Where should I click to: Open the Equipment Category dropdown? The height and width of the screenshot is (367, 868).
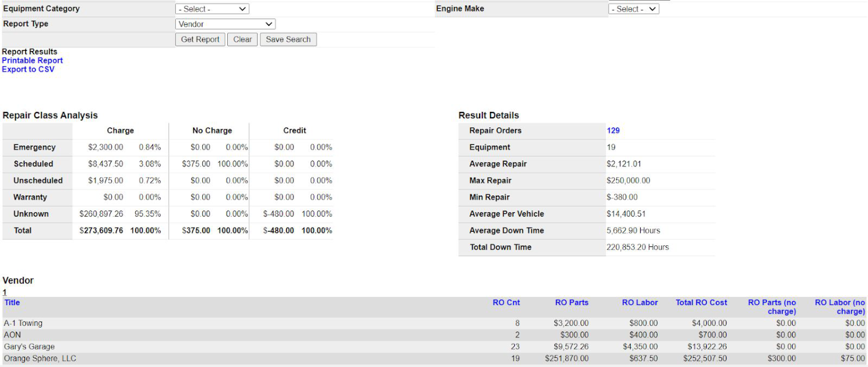[x=212, y=9]
